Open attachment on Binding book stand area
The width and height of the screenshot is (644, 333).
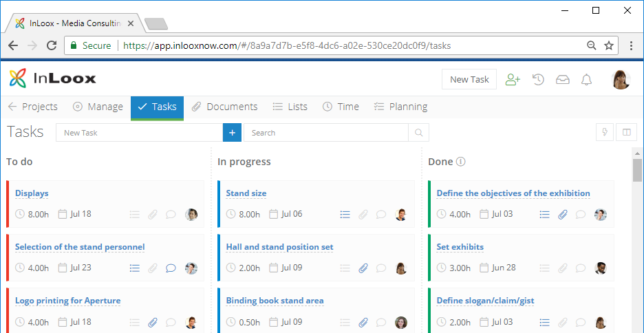click(x=363, y=322)
